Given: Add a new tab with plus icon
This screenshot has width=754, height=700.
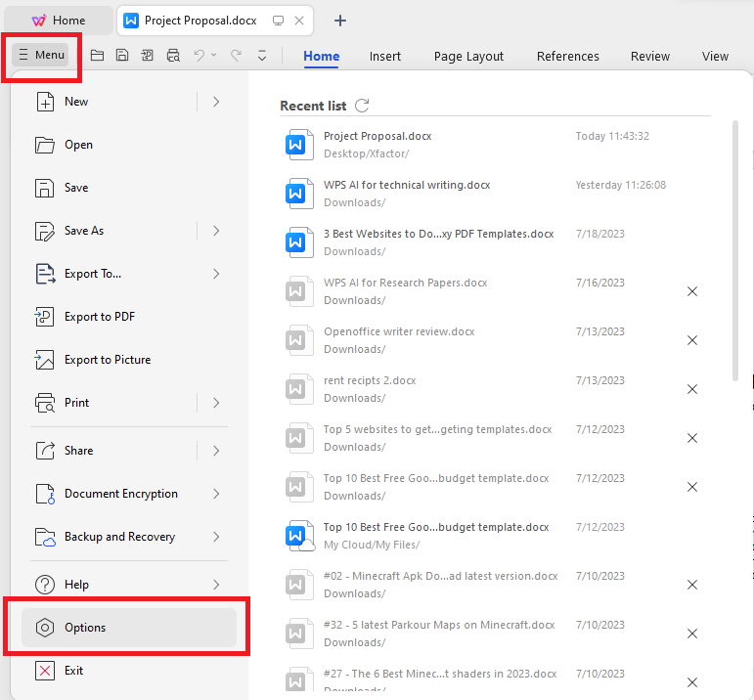Looking at the screenshot, I should 340,21.
